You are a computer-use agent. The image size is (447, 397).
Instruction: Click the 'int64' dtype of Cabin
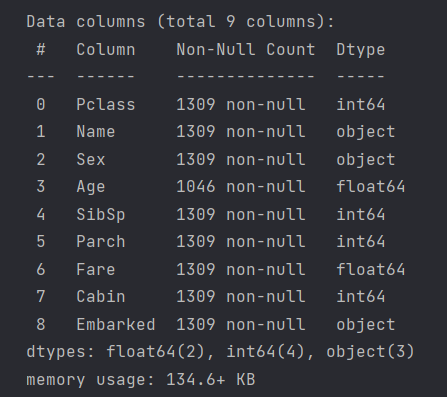point(361,297)
